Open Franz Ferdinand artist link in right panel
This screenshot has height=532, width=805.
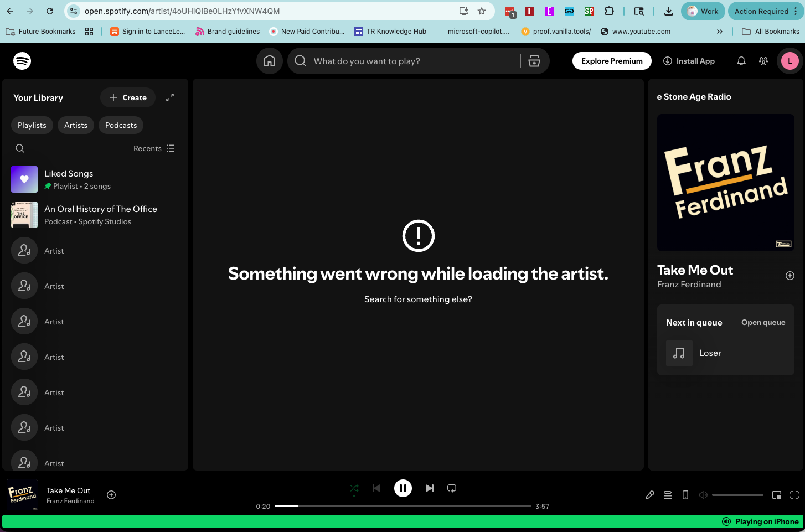click(x=689, y=284)
